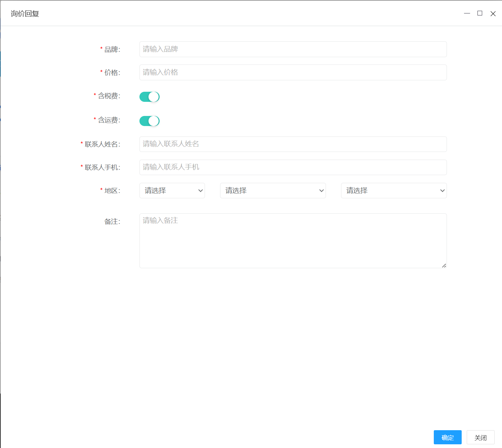Screen dimensions: 502x448
Task: Click inside the 备注 text area
Action: (x=293, y=241)
